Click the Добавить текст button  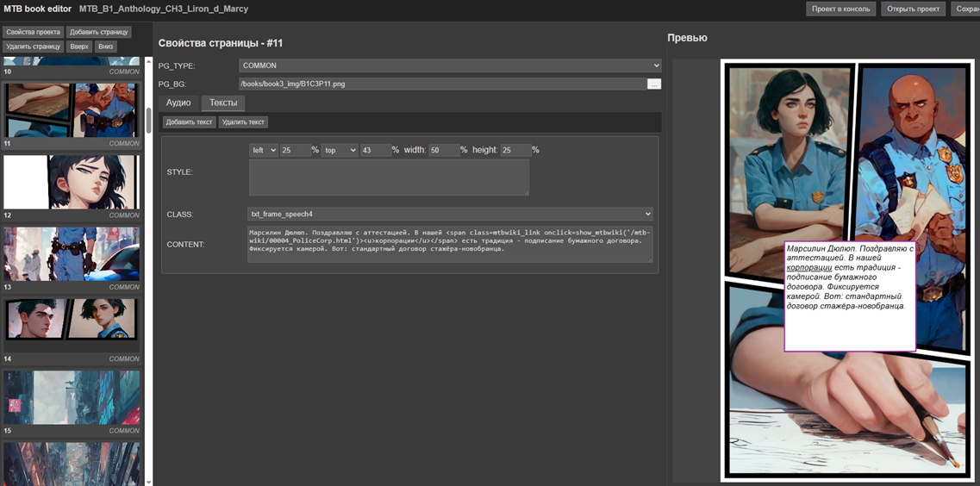[189, 122]
